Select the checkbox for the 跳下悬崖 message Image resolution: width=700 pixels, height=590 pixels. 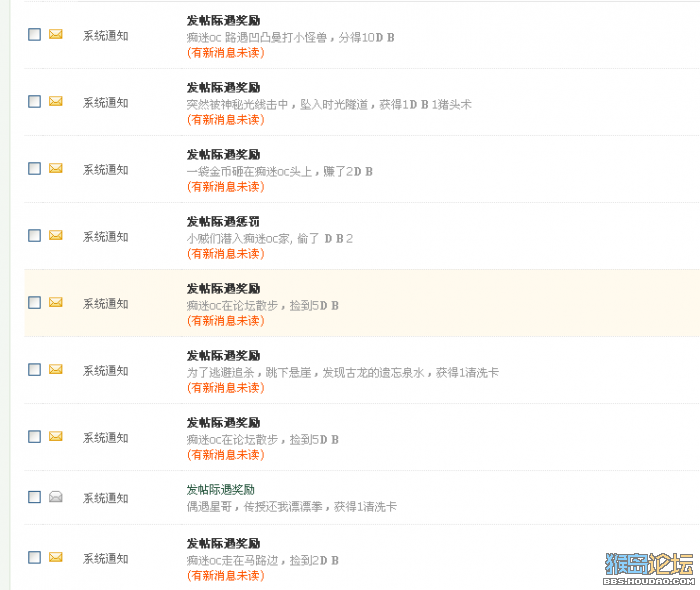(34, 369)
